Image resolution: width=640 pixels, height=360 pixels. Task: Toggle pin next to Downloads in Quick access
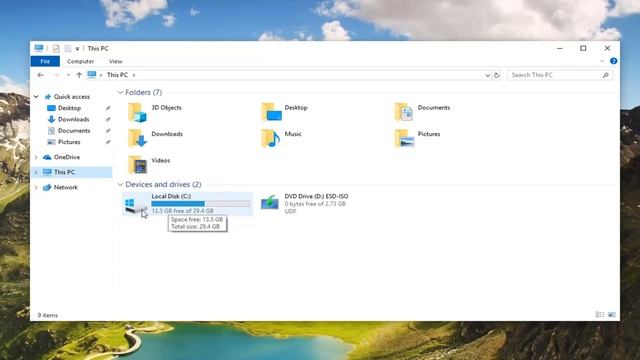[x=108, y=120]
